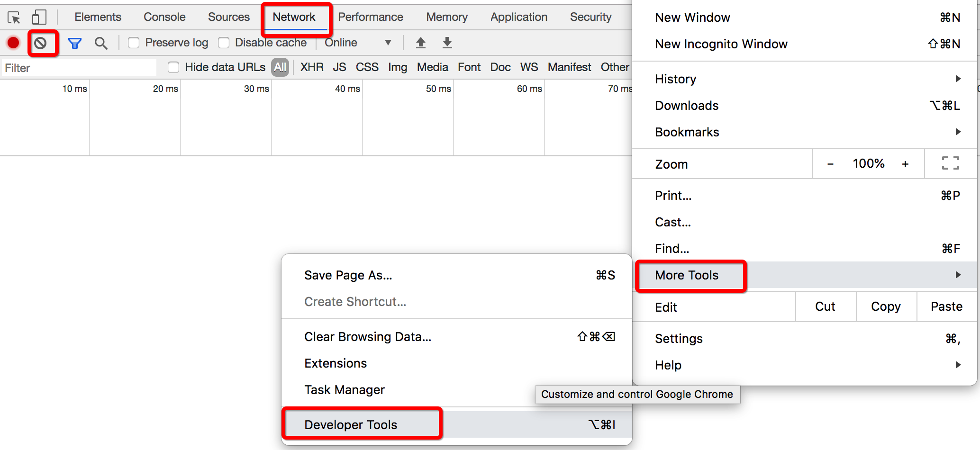Toggle the device toolbar icon
Image resolution: width=980 pixels, height=450 pixels.
(x=39, y=18)
